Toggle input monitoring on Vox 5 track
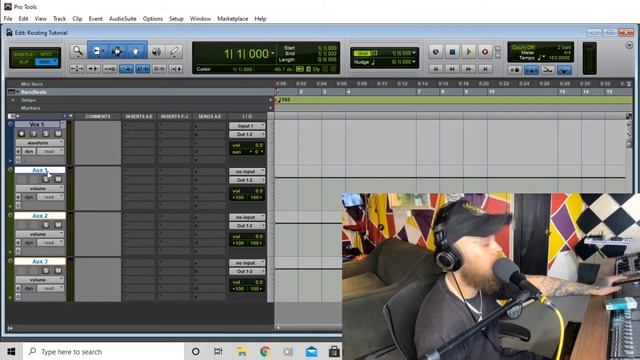Image resolution: width=640 pixels, height=360 pixels. click(x=34, y=133)
